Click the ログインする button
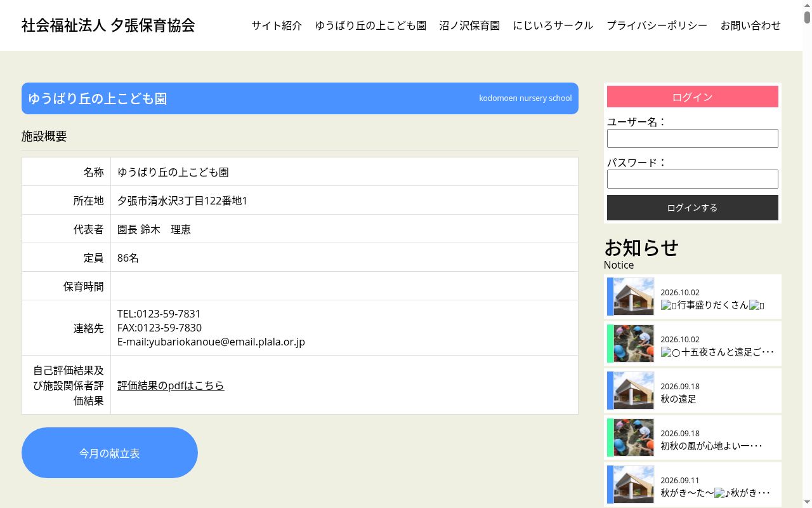The height and width of the screenshot is (508, 812). pos(693,208)
